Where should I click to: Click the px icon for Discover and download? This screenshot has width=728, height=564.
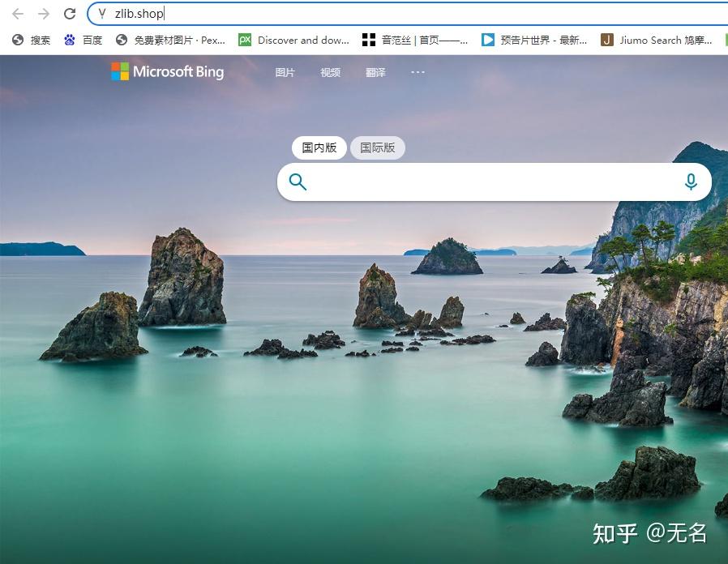[244, 40]
